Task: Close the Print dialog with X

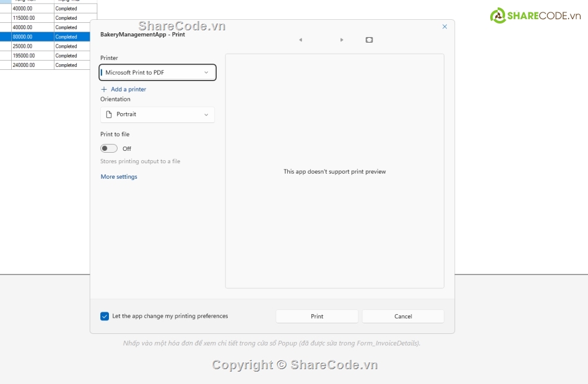Action: pyautogui.click(x=444, y=27)
